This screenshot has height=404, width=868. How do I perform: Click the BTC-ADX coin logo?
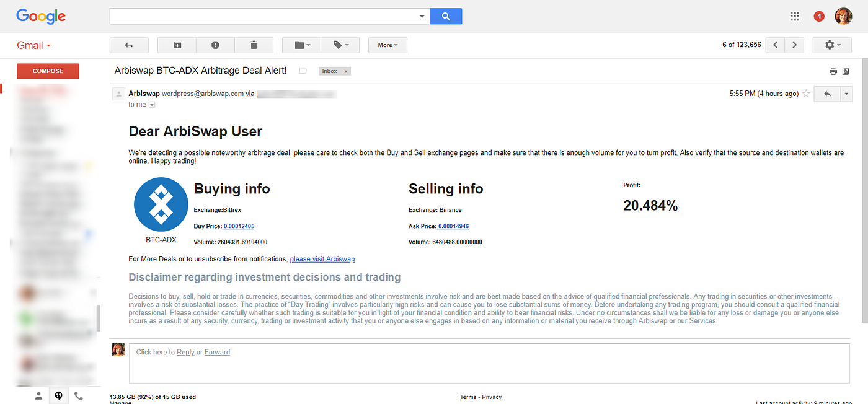tap(161, 204)
